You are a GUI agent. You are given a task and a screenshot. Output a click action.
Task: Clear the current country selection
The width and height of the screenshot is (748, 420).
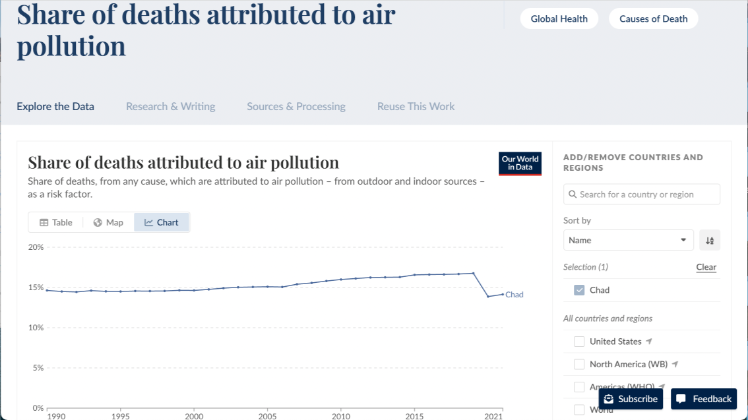click(706, 267)
